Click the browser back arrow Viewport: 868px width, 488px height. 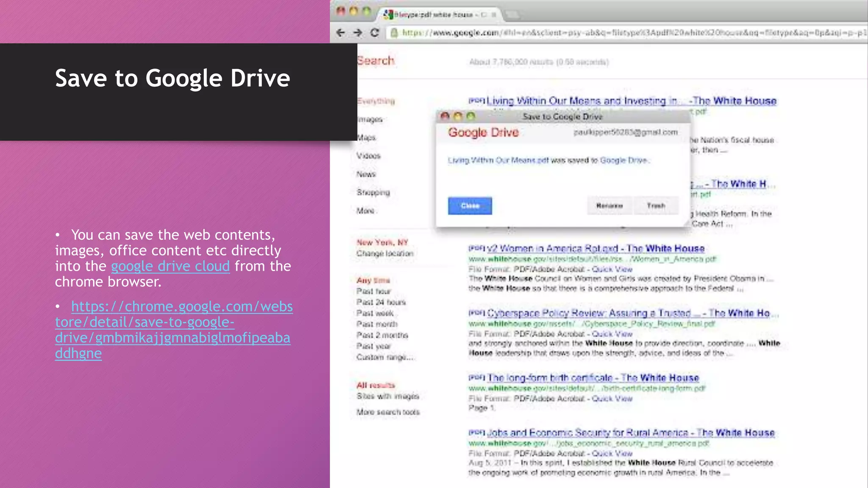coord(340,33)
